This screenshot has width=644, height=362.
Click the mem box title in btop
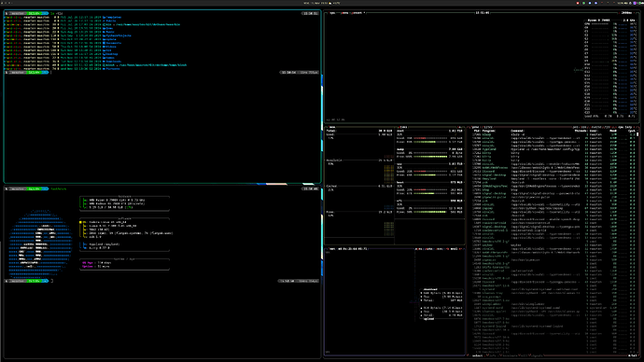point(332,127)
